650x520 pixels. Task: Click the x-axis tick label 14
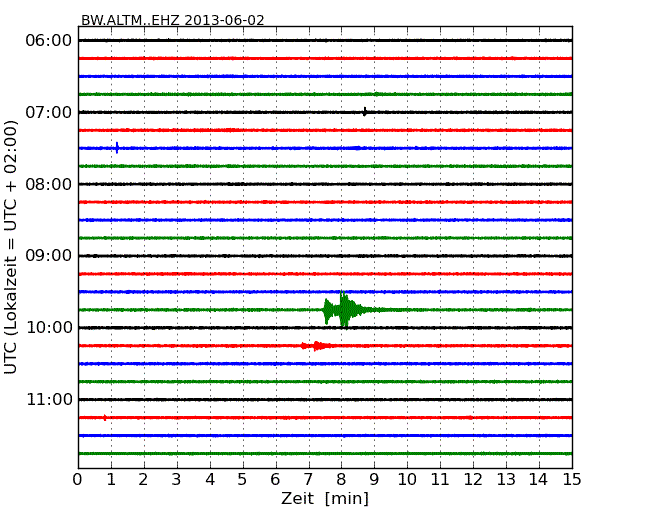[538, 480]
